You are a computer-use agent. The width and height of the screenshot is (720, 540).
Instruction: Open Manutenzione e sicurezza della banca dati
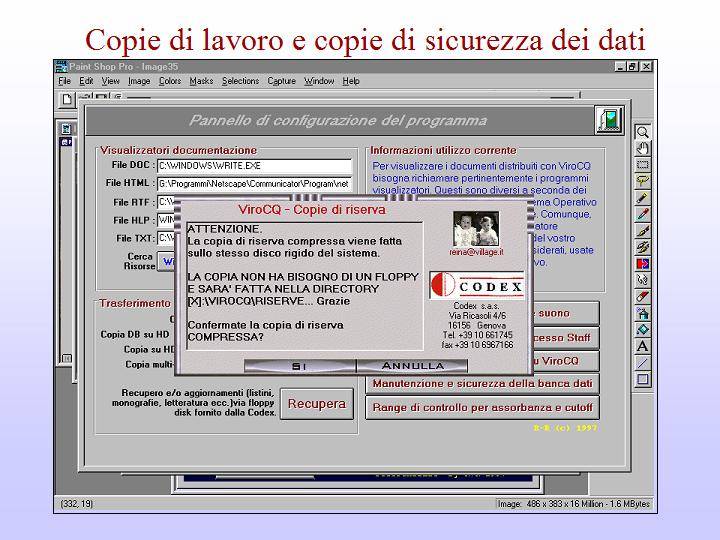482,383
